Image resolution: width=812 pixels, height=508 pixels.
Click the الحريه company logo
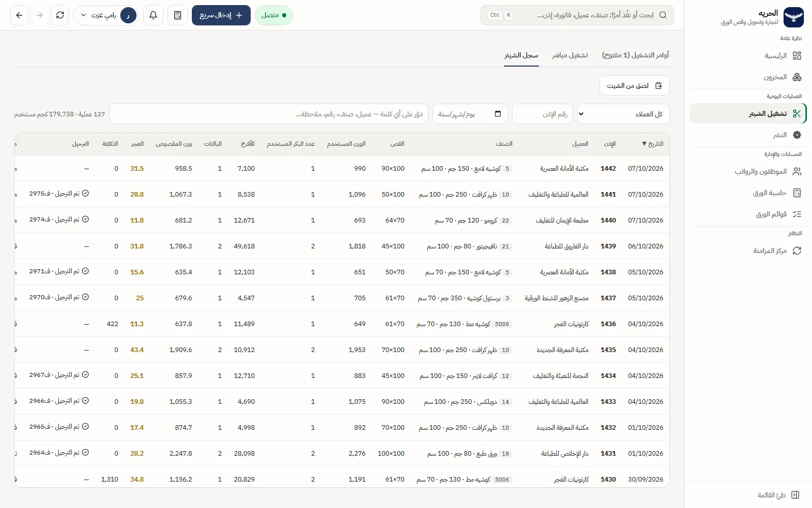[x=793, y=17]
